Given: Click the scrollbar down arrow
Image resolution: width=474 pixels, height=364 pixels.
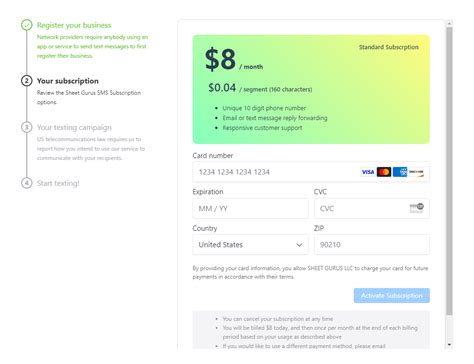Looking at the screenshot, I should pos(449,345).
